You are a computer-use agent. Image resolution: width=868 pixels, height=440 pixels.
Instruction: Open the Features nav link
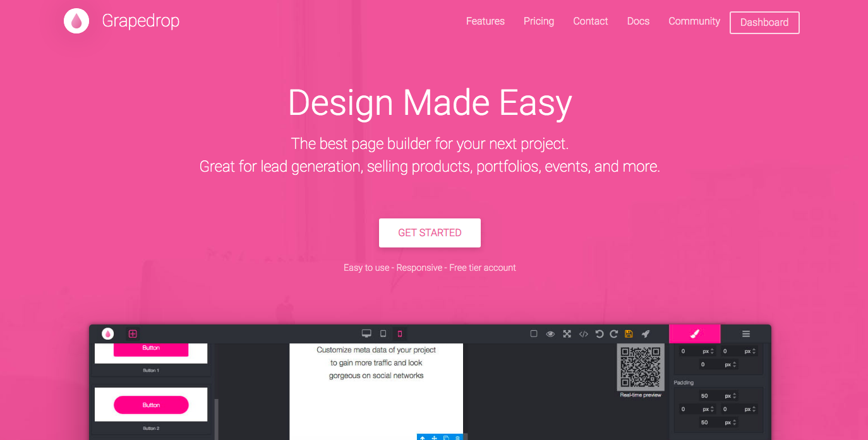485,21
